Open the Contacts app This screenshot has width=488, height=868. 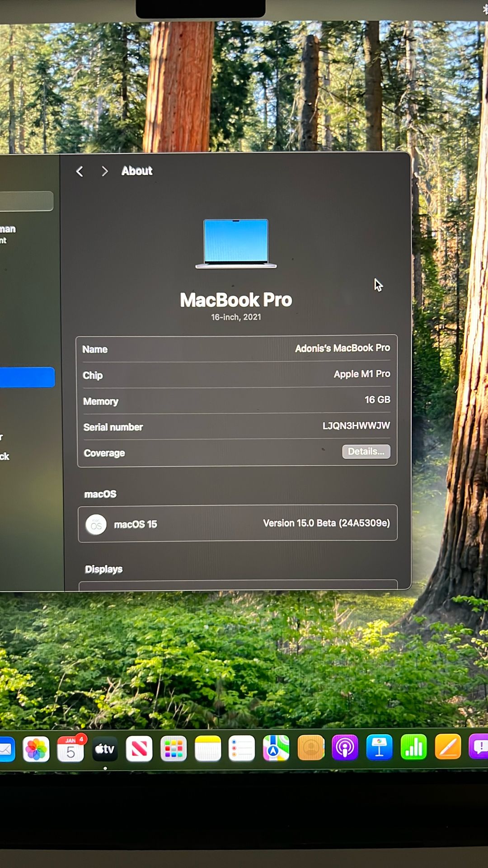pyautogui.click(x=311, y=748)
